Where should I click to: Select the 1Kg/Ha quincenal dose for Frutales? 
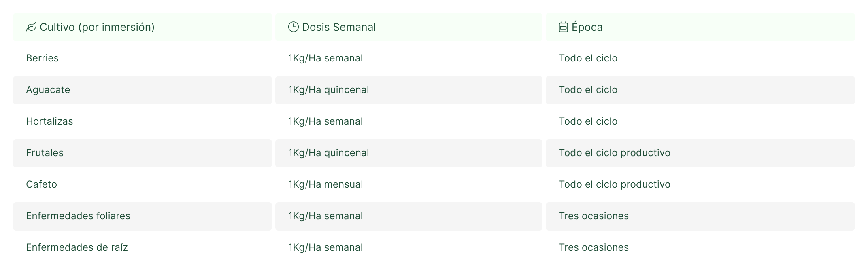[329, 153]
